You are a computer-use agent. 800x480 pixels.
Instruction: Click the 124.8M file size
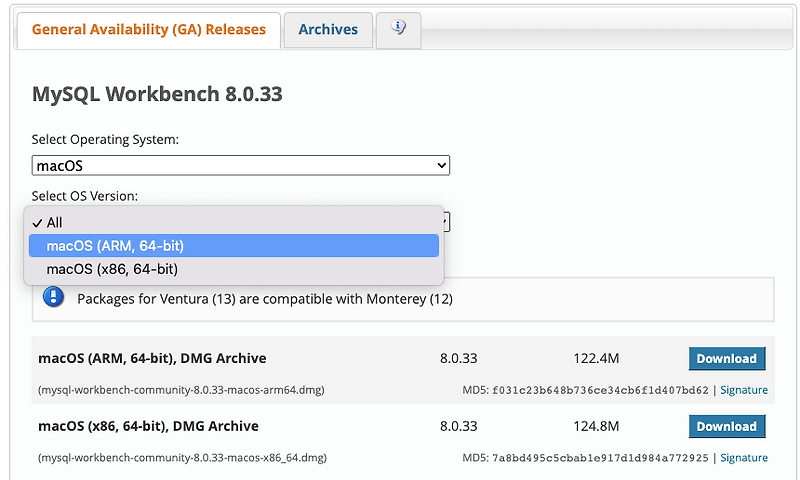tap(596, 426)
